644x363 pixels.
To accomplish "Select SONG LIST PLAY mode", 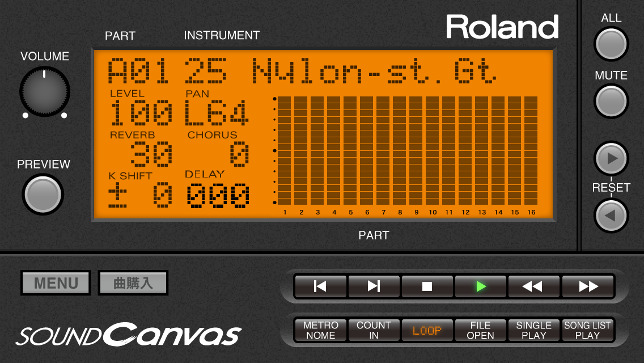I will (587, 331).
